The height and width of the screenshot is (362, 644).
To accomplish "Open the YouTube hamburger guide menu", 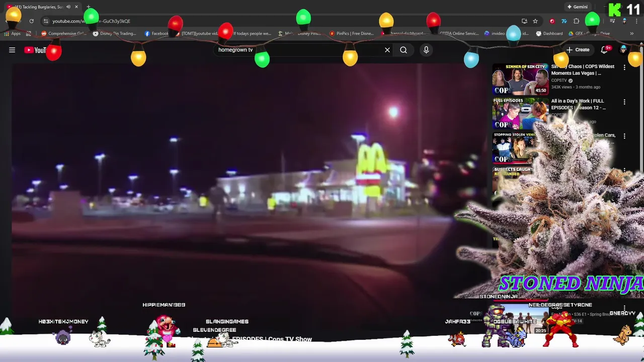I will pos(12,50).
